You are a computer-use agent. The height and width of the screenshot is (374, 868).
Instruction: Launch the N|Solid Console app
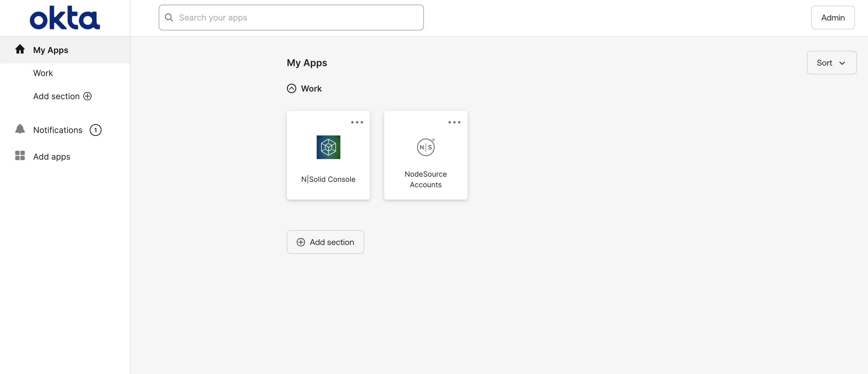coord(328,155)
